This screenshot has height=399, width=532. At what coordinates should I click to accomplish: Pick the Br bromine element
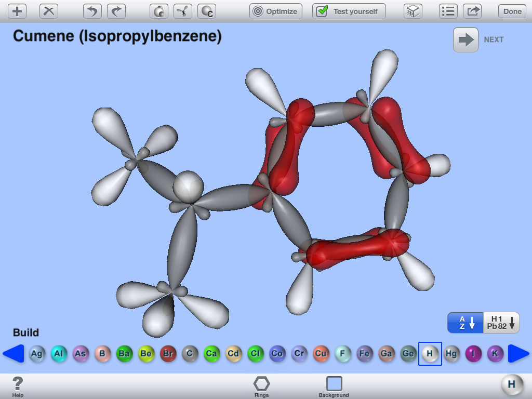point(168,353)
